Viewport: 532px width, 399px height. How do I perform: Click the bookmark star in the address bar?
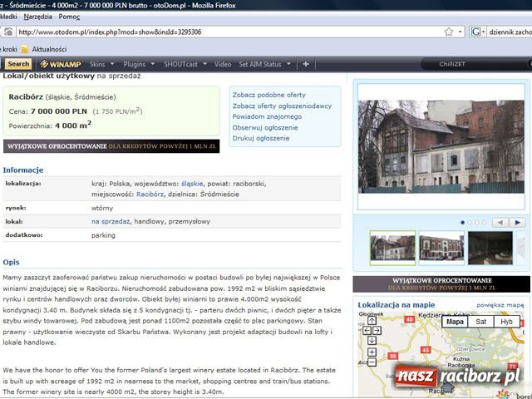pyautogui.click(x=449, y=32)
